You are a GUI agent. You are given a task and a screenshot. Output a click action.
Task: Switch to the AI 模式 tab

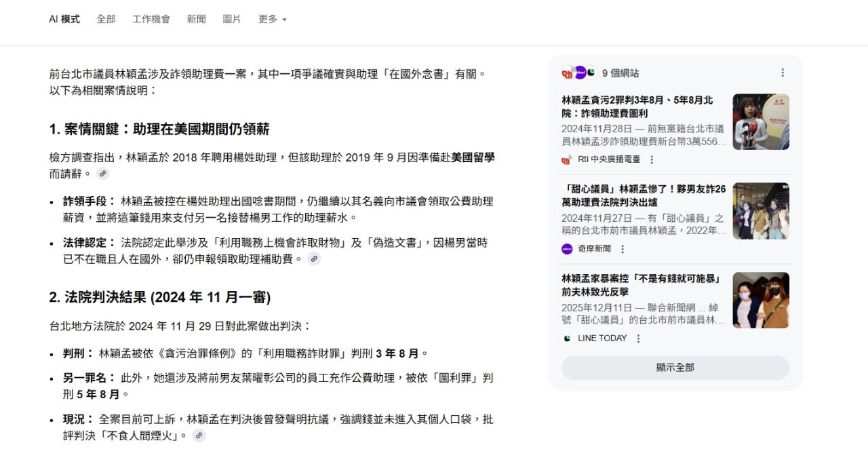(x=64, y=19)
